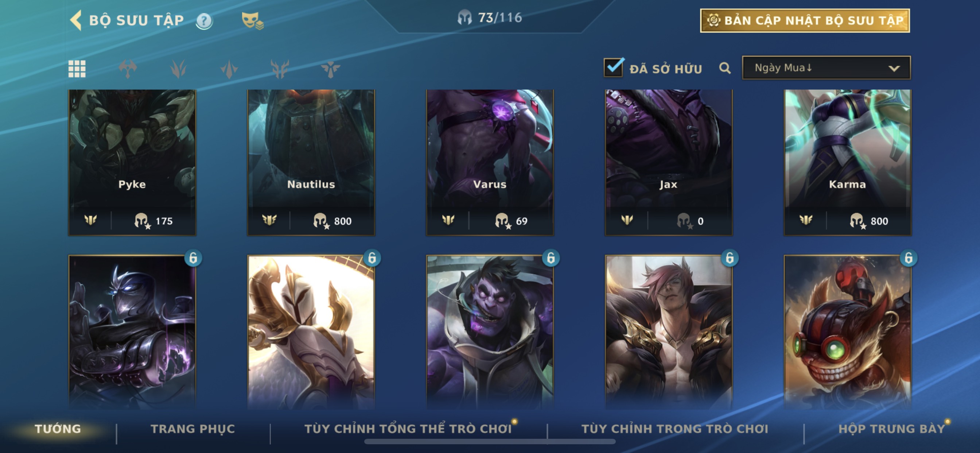
Task: Click Bản Cập Nhật Bộ Sưu Tập button
Action: (x=805, y=20)
